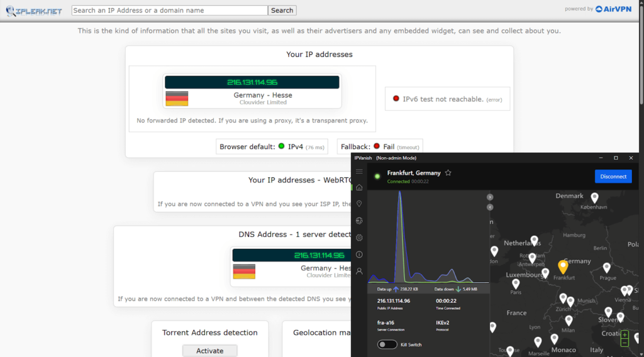Click the AirVPN logo link
Viewport: 644px width, 357px height.
click(x=613, y=9)
